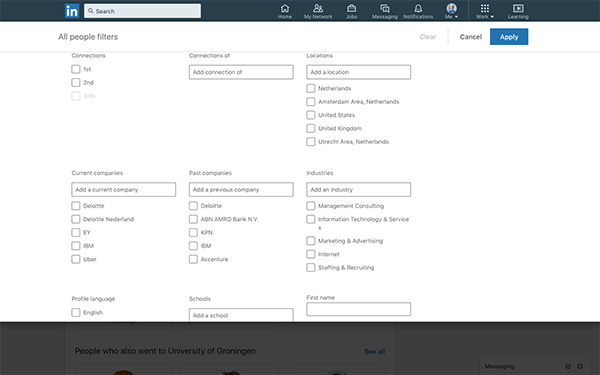Check Marketing & Advertising industry
Image resolution: width=600 pixels, height=375 pixels.
pos(311,241)
